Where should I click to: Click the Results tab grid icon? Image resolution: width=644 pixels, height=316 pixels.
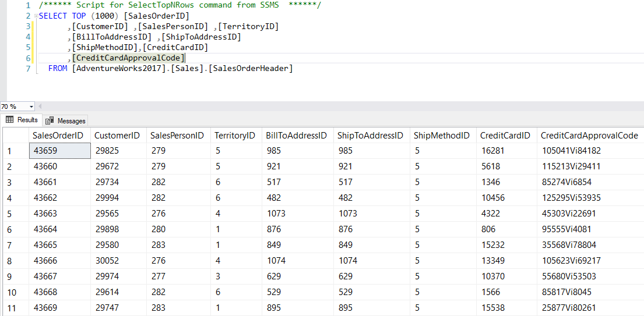click(x=9, y=120)
